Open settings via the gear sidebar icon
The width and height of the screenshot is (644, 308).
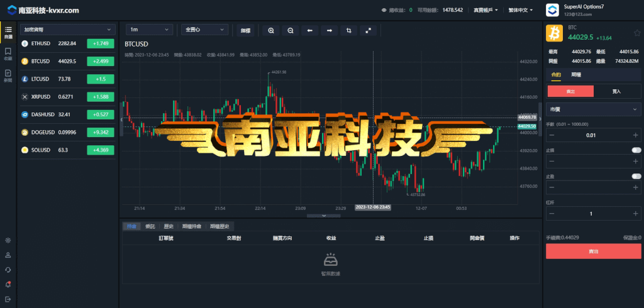[x=8, y=240]
